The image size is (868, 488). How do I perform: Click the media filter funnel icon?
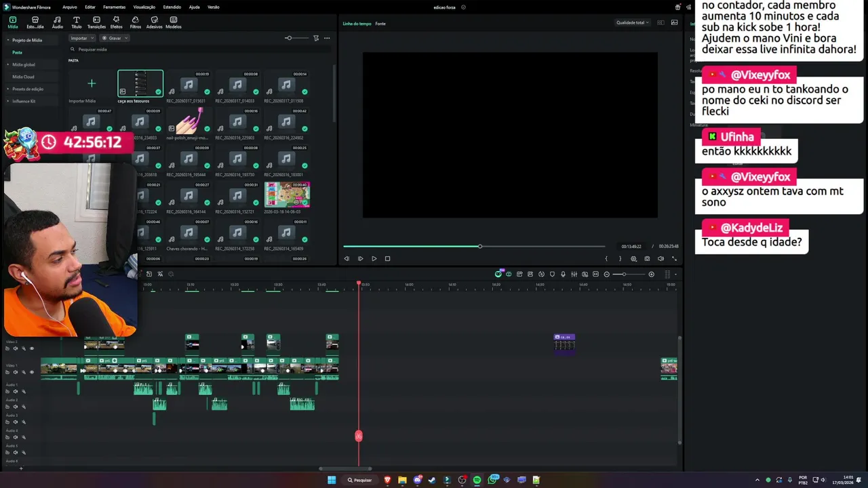pos(316,38)
